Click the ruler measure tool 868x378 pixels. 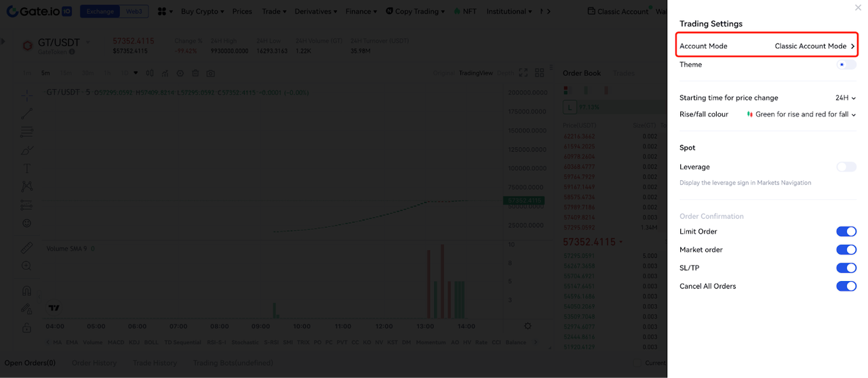26,248
